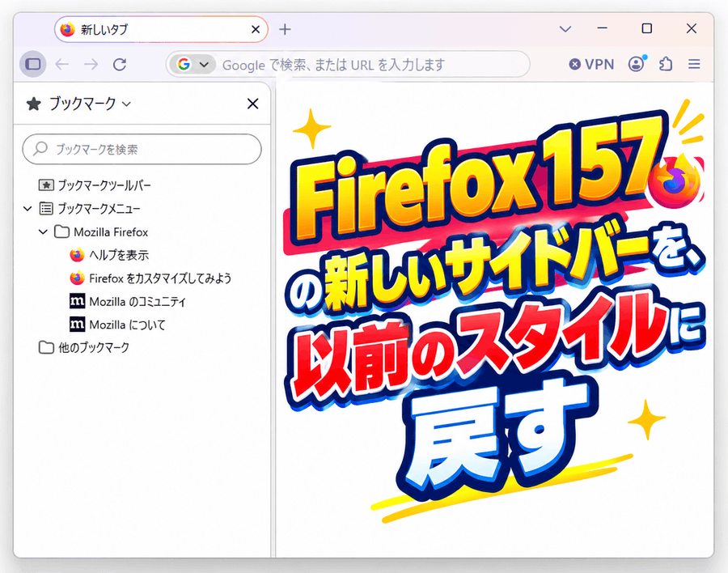
Task: Open the list all tabs chevron
Action: point(565,29)
